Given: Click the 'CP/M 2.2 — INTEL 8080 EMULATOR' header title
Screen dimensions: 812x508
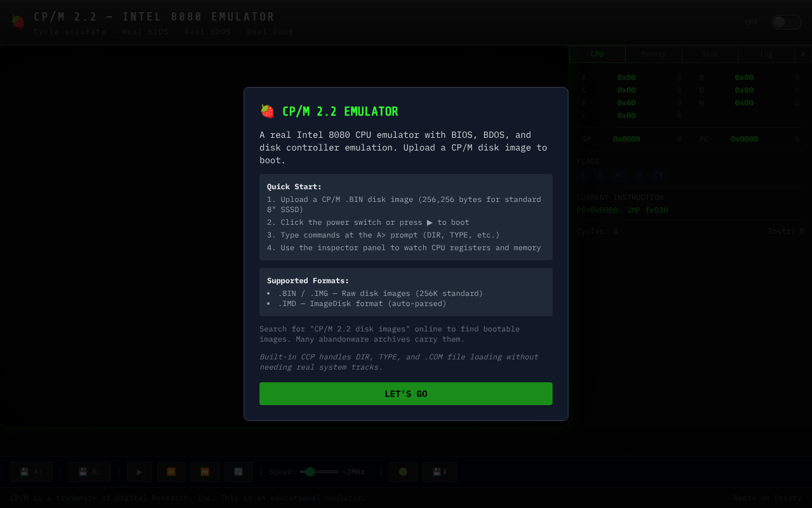Looking at the screenshot, I should (154, 17).
